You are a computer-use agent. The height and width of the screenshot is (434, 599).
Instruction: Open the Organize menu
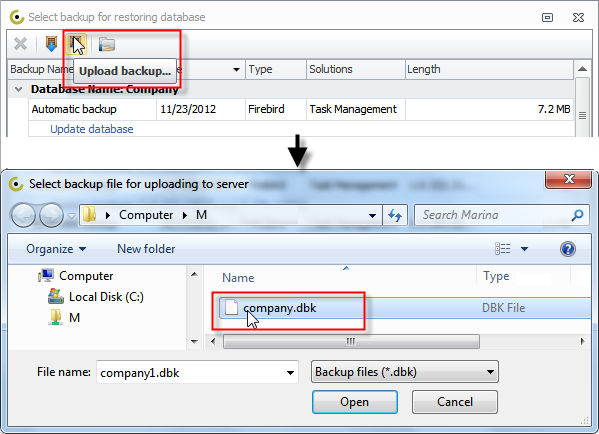coord(56,249)
